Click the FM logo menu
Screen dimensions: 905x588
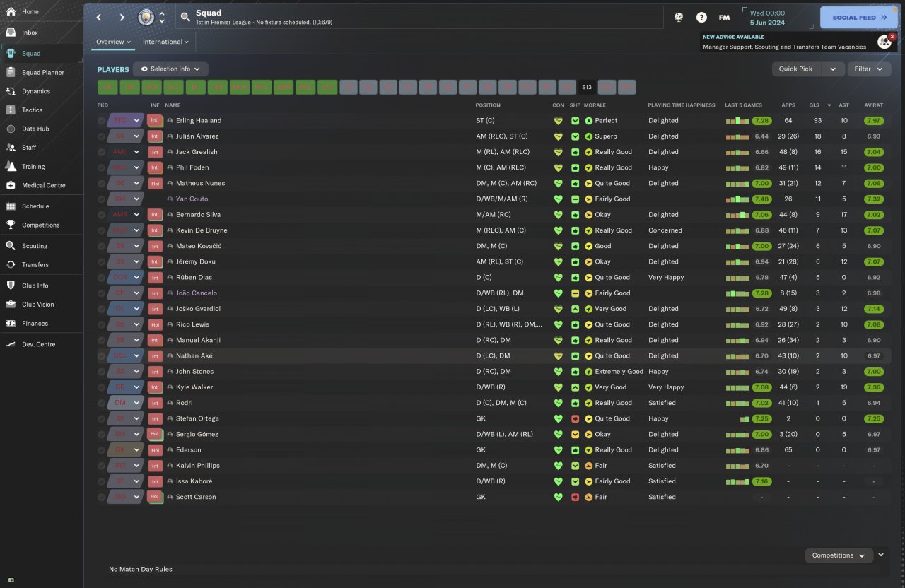coord(724,17)
